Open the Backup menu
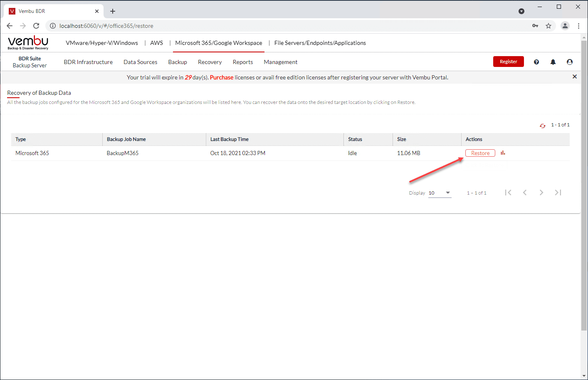588x380 pixels. click(x=178, y=62)
